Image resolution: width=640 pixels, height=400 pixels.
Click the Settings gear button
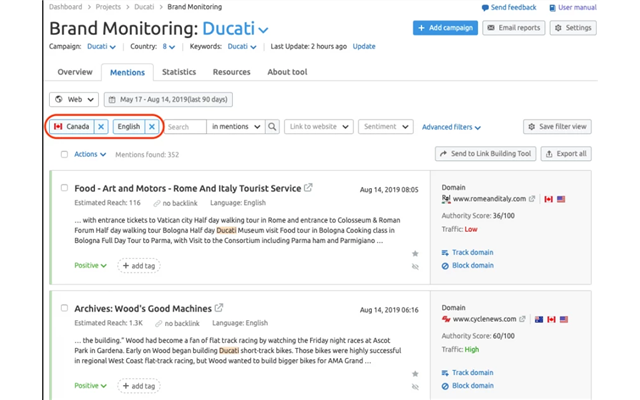[572, 28]
